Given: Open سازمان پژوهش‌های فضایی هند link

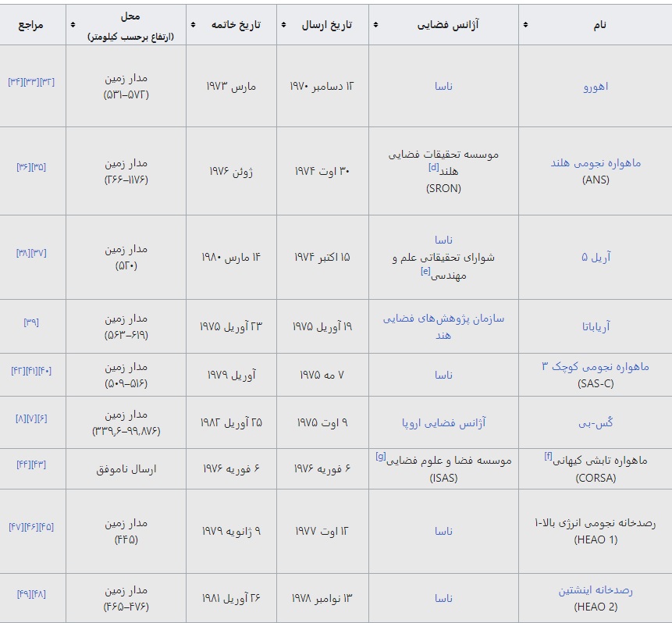Looking at the screenshot, I should click(443, 326).
